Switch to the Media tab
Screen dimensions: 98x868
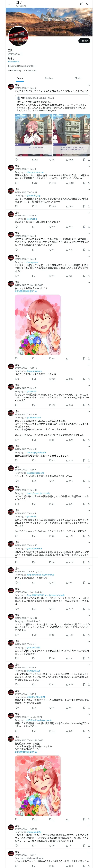pyautogui.click(x=78, y=78)
